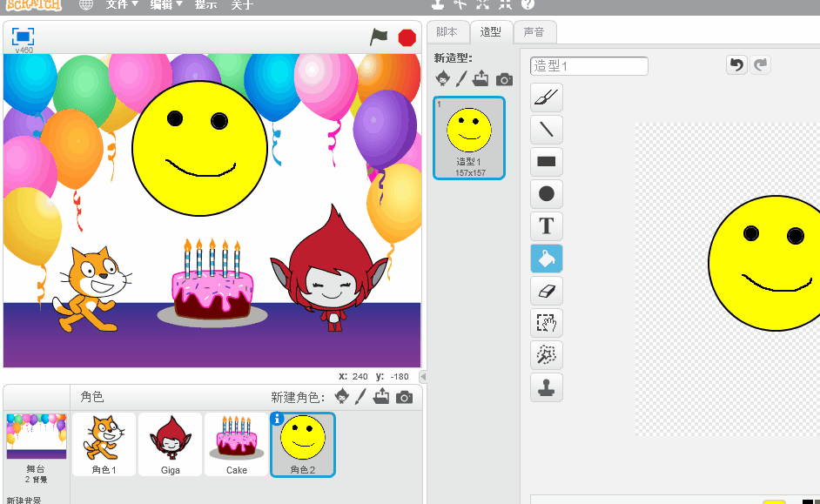The height and width of the screenshot is (504, 820).
Task: Open info for sprite 角色2
Action: click(277, 418)
